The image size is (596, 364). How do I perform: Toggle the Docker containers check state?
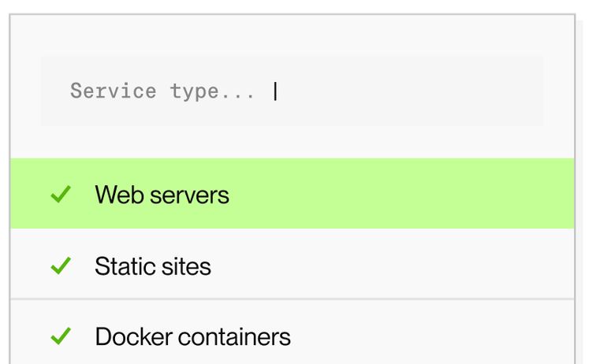point(61,337)
